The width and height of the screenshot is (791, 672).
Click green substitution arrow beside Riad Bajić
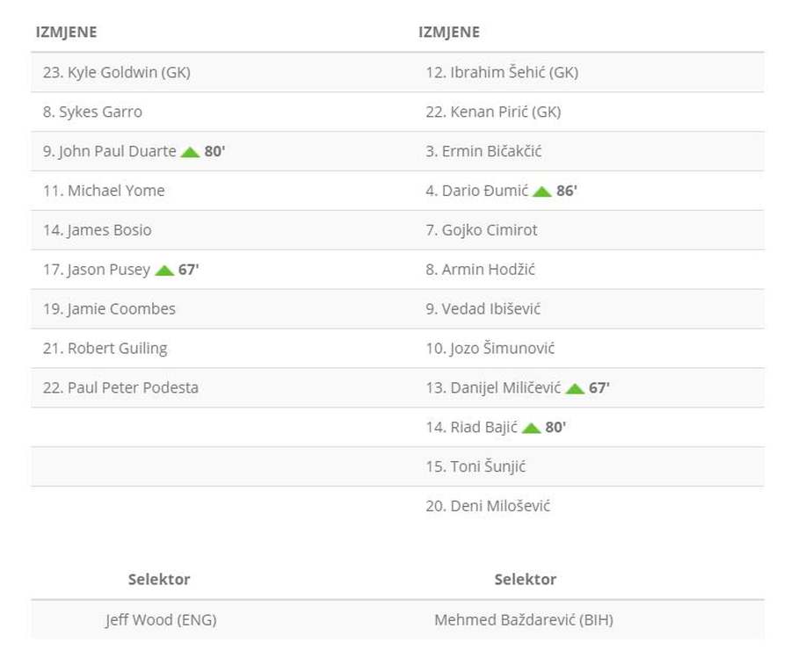point(531,428)
